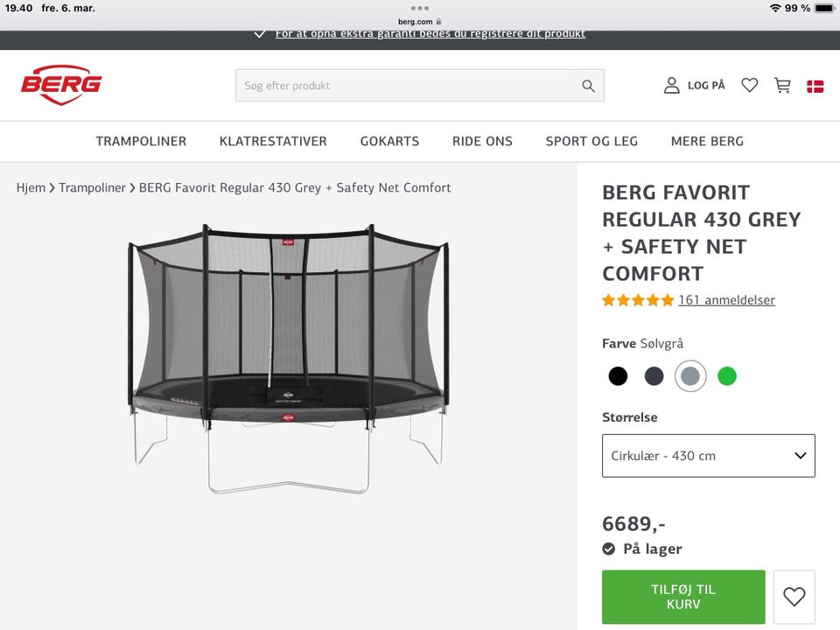Click Tilføj til kurv button
Screen dimensions: 840x630
(x=683, y=597)
